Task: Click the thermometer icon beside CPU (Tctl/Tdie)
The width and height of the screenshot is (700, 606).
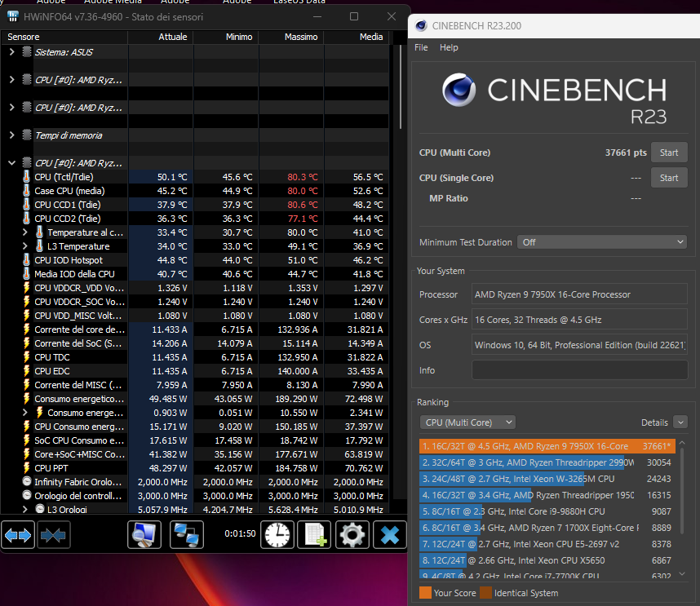Action: tap(26, 177)
